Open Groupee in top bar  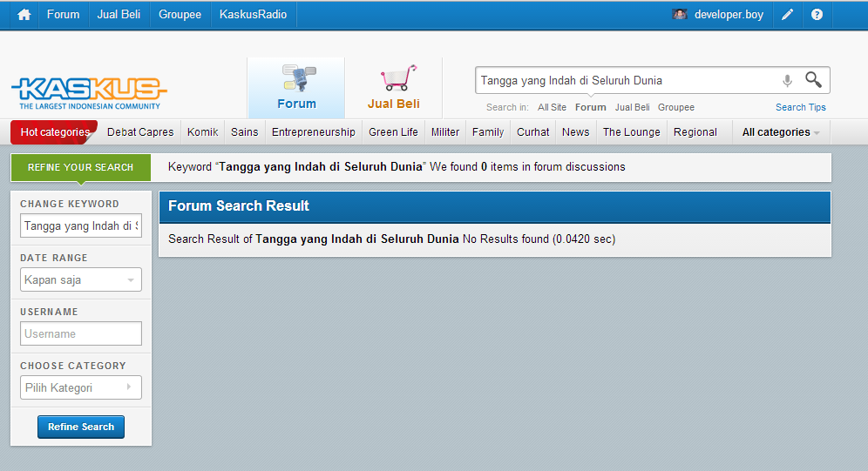(180, 15)
